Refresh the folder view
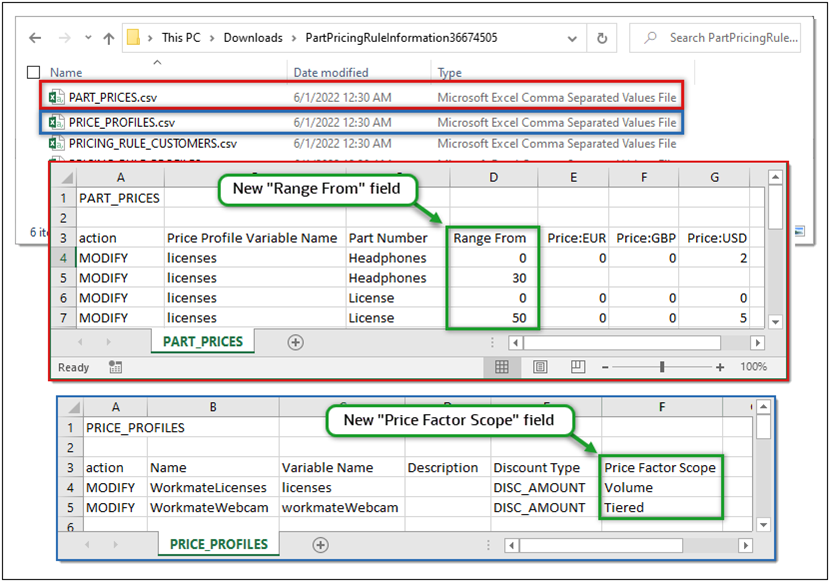Image resolution: width=830 pixels, height=582 pixels. tap(602, 38)
